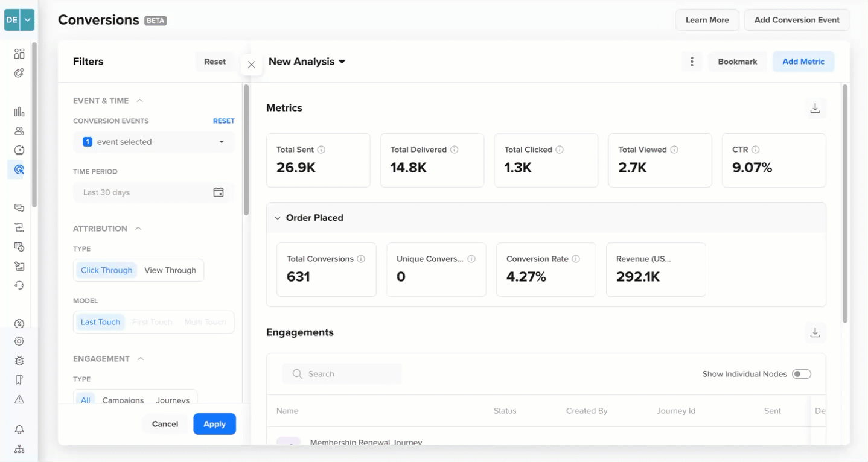The width and height of the screenshot is (868, 462).
Task: Open the settings gear in sidebar
Action: coord(19,341)
